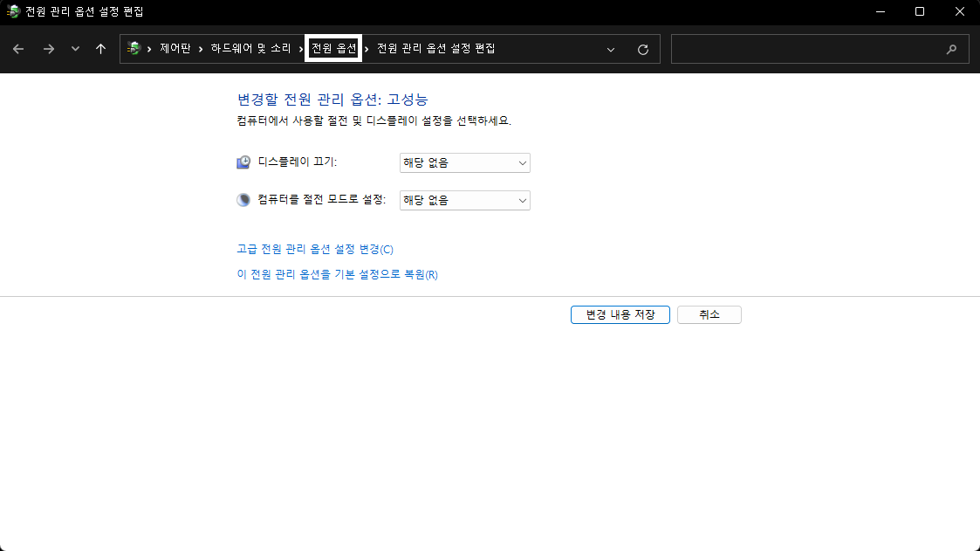The width and height of the screenshot is (980, 551).
Task: Click the Refresh icon in the address bar
Action: pos(644,49)
